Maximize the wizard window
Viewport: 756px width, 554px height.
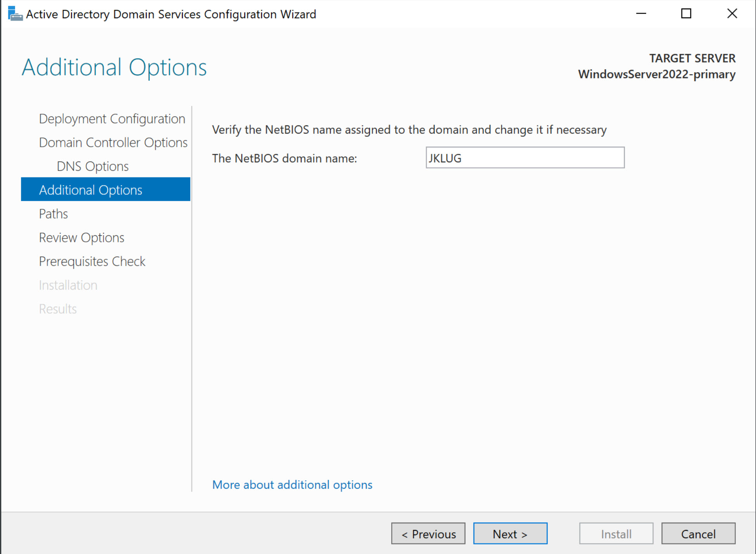click(x=686, y=14)
